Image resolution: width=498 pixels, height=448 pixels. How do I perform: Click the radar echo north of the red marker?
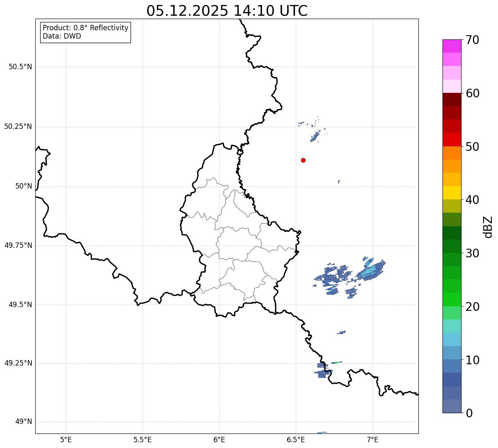315,136
